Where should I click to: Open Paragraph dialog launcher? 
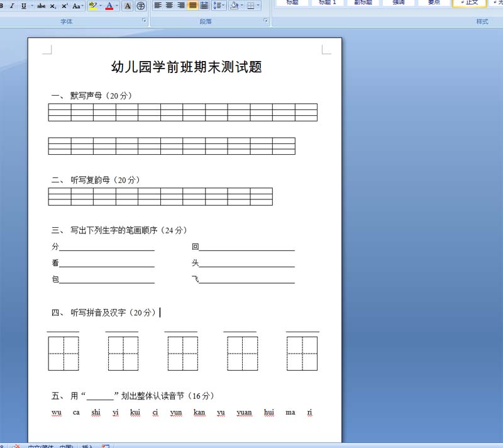pos(265,21)
